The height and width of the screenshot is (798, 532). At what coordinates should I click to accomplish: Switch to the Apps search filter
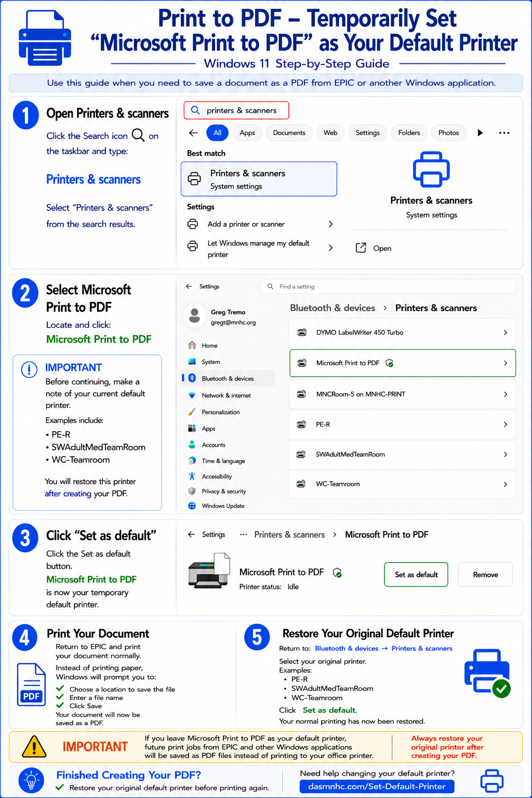(x=247, y=133)
